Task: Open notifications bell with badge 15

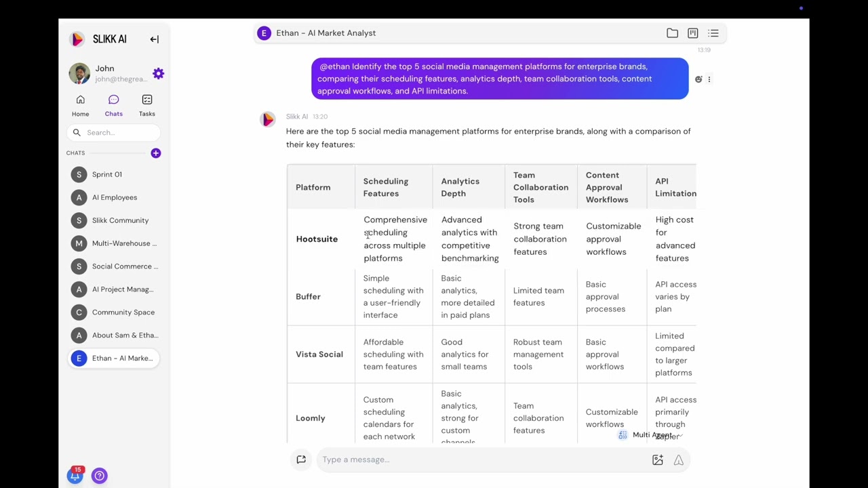Action: [75, 475]
